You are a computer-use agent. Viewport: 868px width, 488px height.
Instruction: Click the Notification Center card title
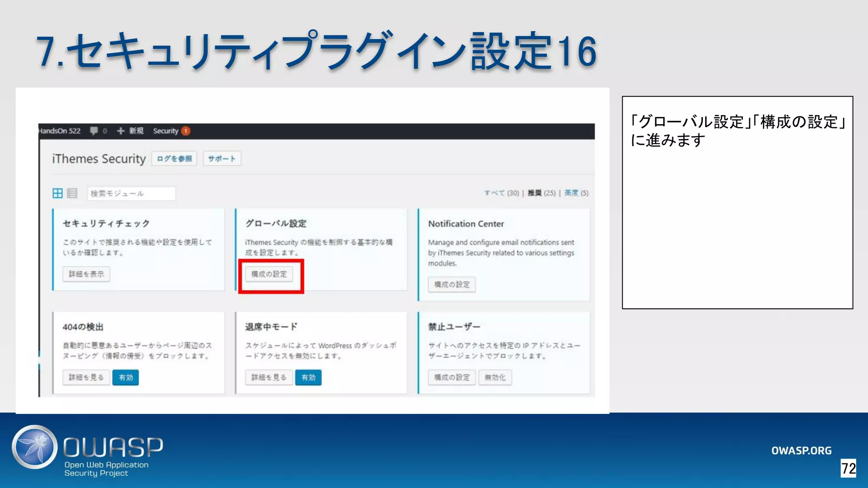pos(466,224)
